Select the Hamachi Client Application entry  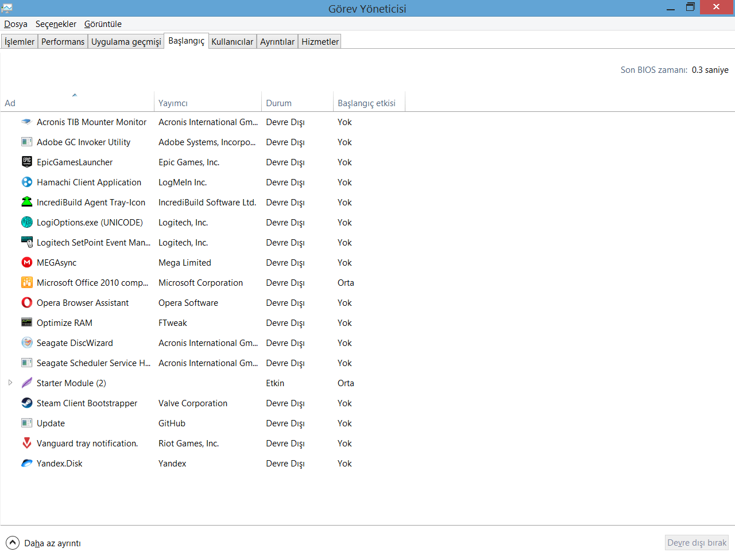89,182
